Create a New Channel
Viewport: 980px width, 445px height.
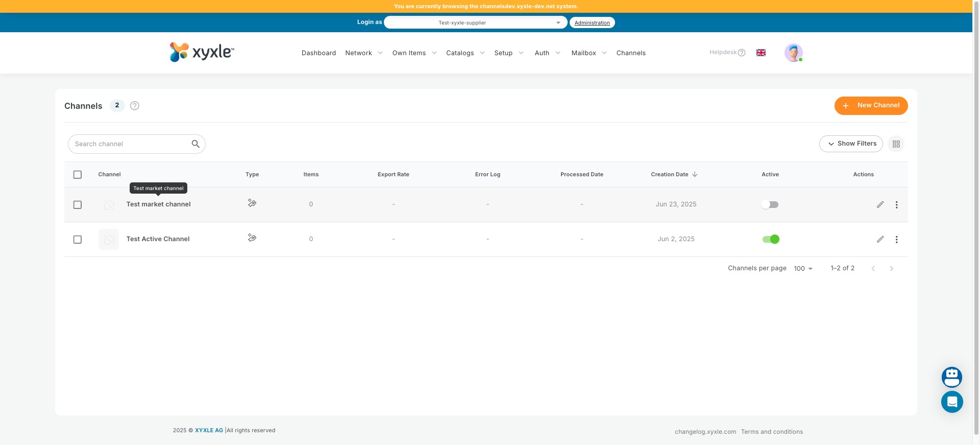[x=871, y=106]
